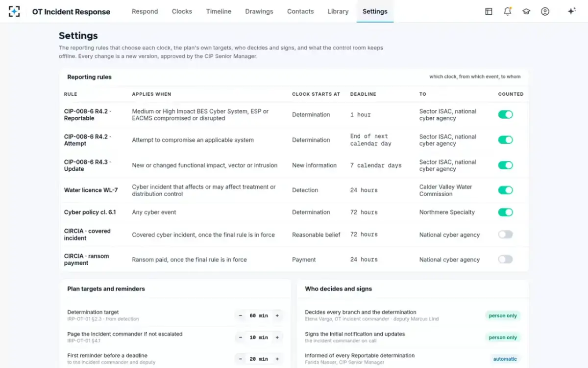Click the graduation cap training icon
588x368 pixels.
(526, 11)
